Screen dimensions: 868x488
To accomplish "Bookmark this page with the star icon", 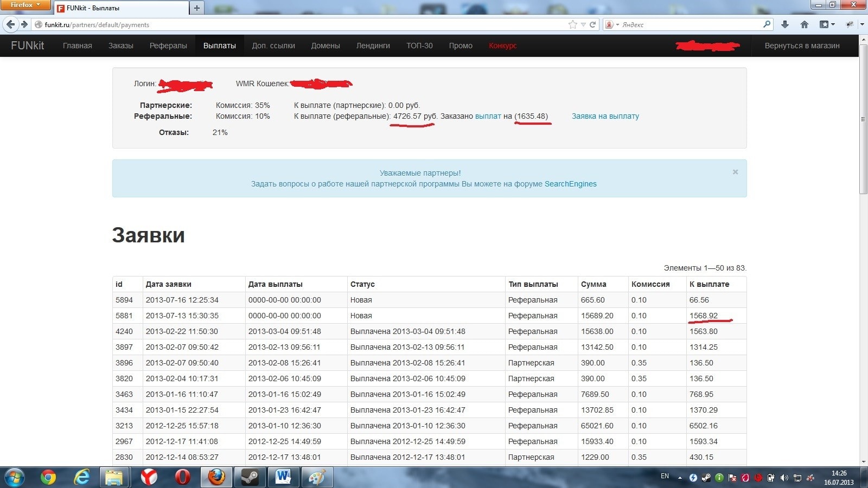I will 573,24.
